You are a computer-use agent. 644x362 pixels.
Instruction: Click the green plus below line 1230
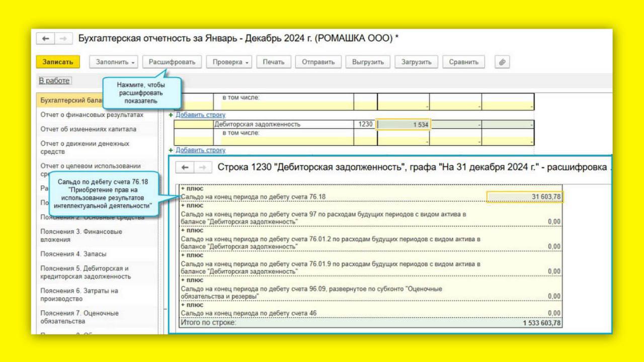pos(171,150)
